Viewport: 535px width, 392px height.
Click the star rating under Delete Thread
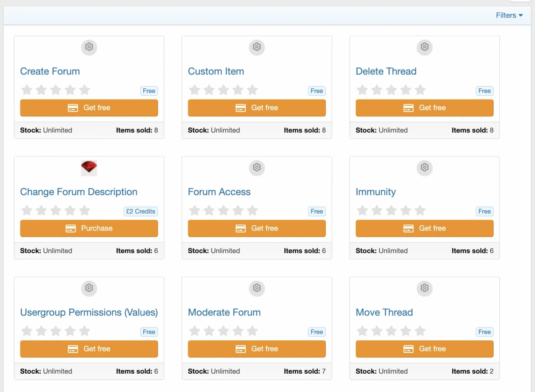(391, 90)
